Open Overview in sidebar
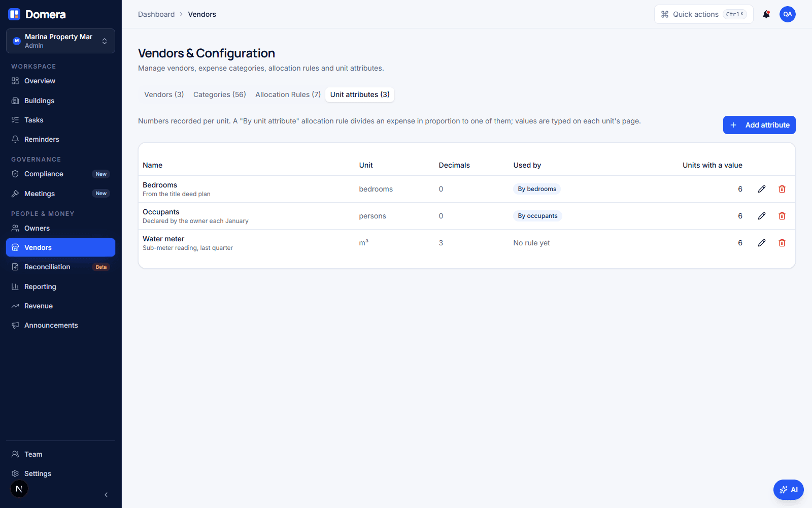 click(x=60, y=81)
